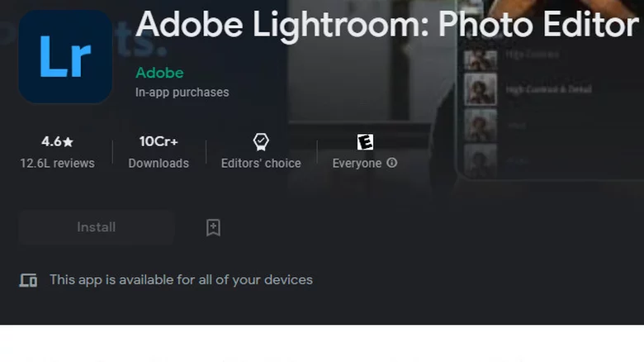Click the Downloads label under 10Cr+

point(159,163)
